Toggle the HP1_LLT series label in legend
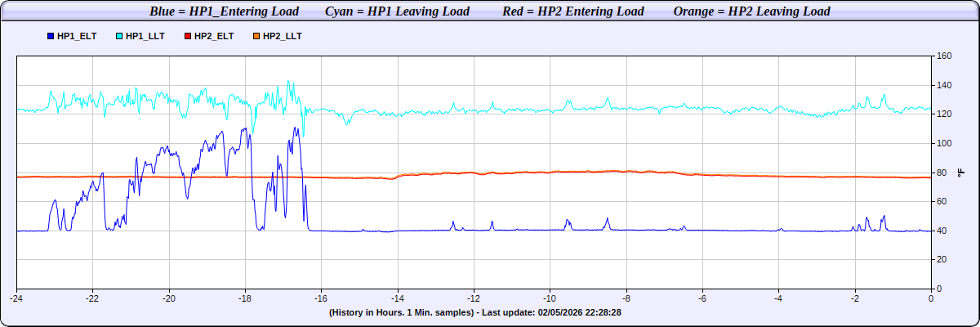980x327 pixels. coord(145,37)
